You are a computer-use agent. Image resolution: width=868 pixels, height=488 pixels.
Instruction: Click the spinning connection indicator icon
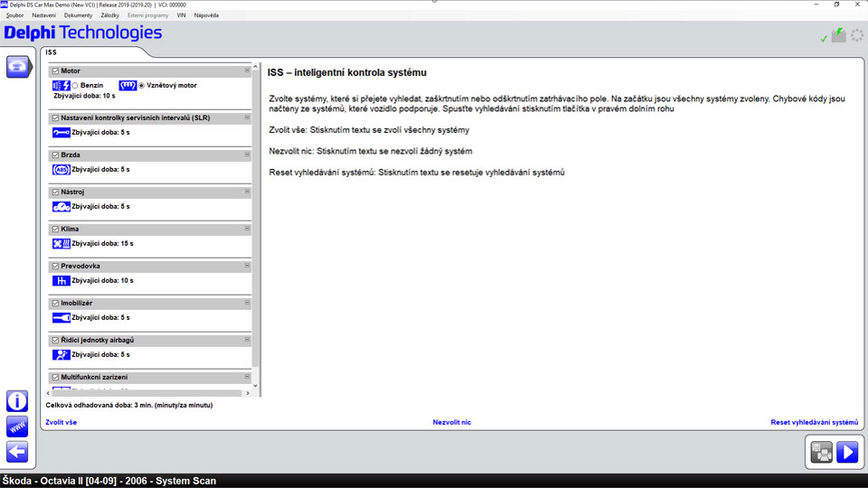(x=857, y=35)
